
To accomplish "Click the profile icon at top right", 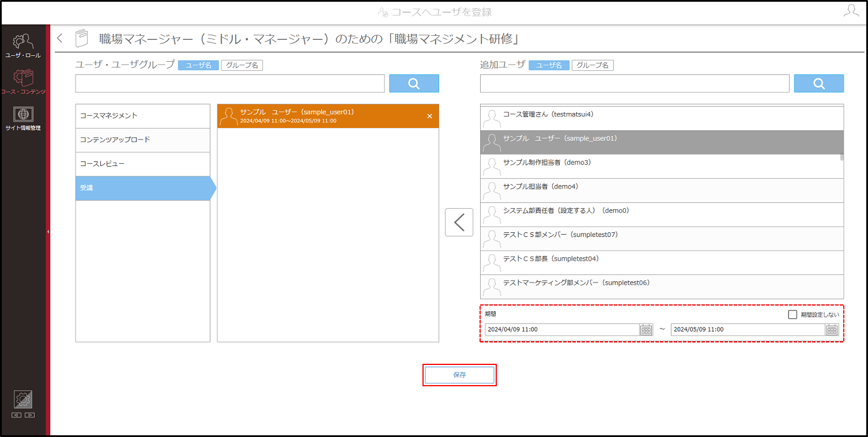I will tap(851, 11).
